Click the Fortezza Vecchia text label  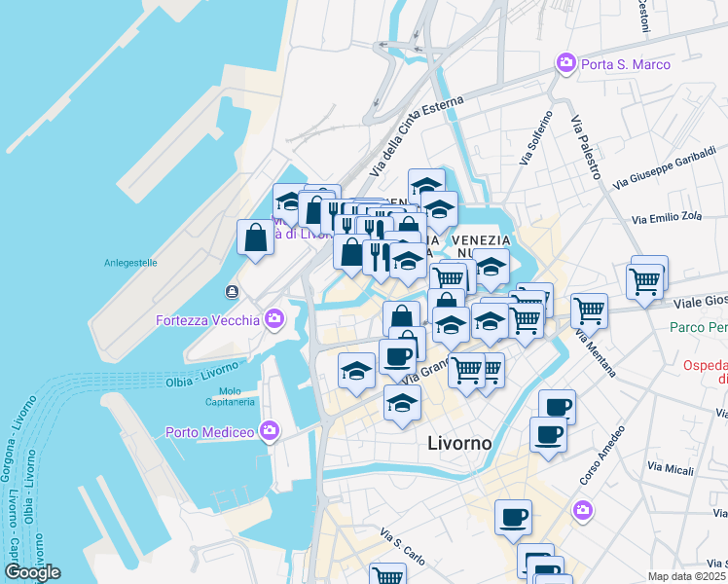[x=207, y=320]
